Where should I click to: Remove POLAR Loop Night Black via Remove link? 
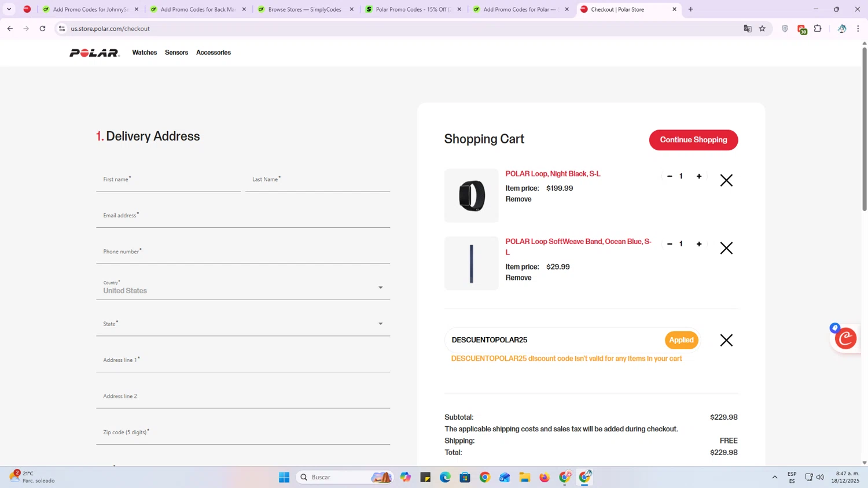click(x=518, y=199)
